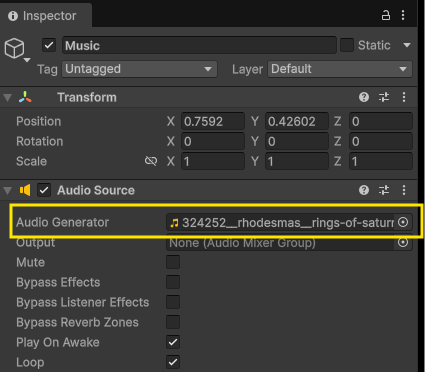Click the Bypass Reverb Zones label
425x372 pixels.
[77, 322]
